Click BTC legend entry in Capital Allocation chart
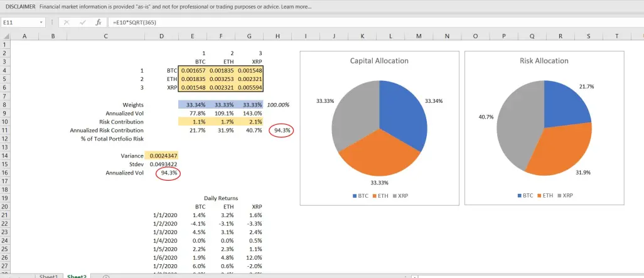 point(360,196)
